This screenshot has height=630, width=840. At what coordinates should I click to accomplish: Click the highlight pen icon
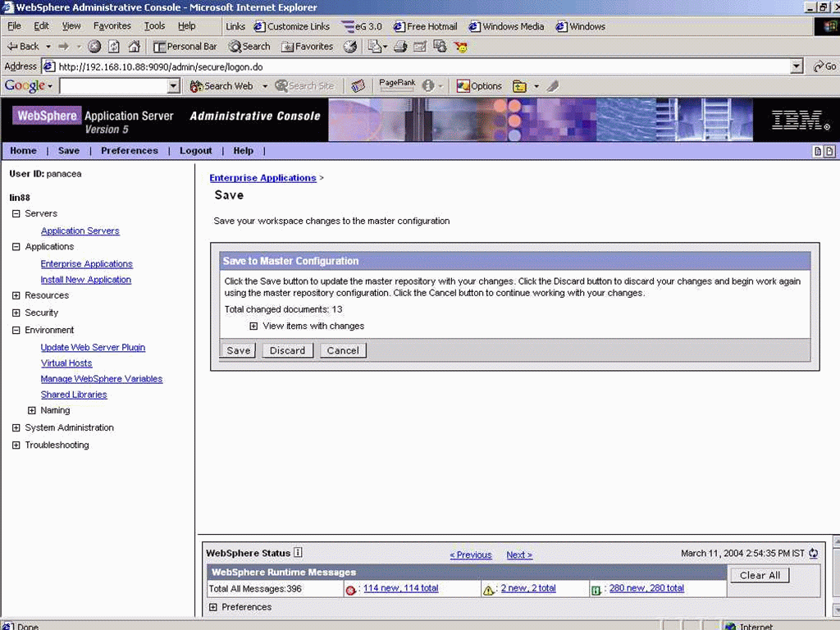point(553,85)
